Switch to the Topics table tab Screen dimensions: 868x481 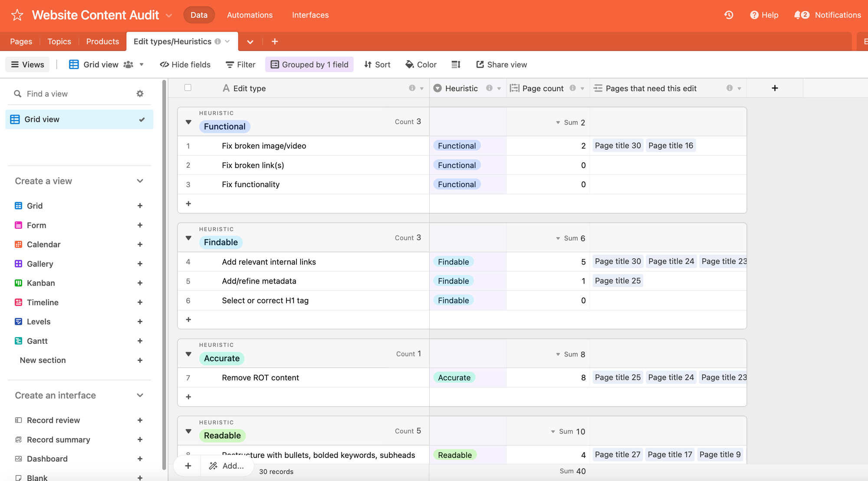point(59,42)
